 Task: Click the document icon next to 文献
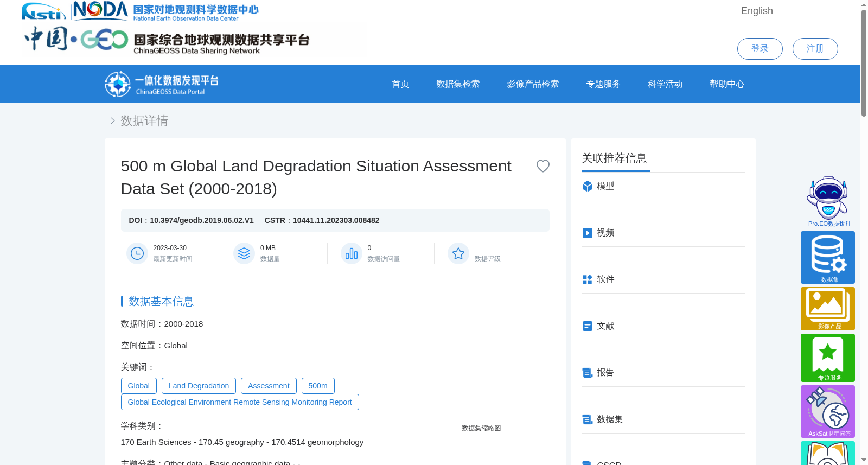click(x=587, y=326)
